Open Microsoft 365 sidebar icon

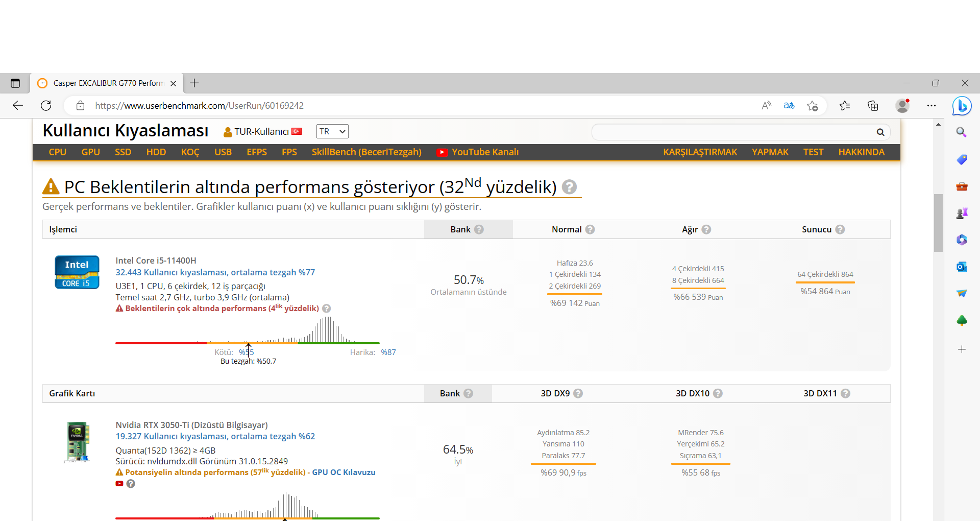(962, 240)
